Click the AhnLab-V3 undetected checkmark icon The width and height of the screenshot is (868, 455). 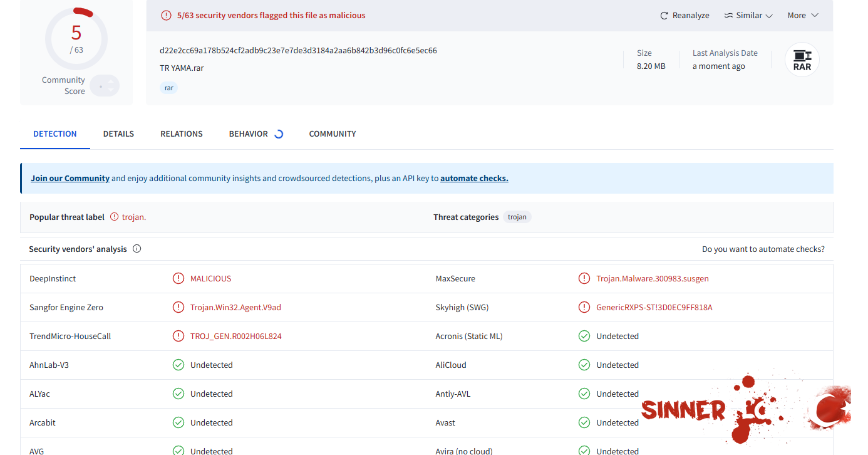[x=178, y=365]
